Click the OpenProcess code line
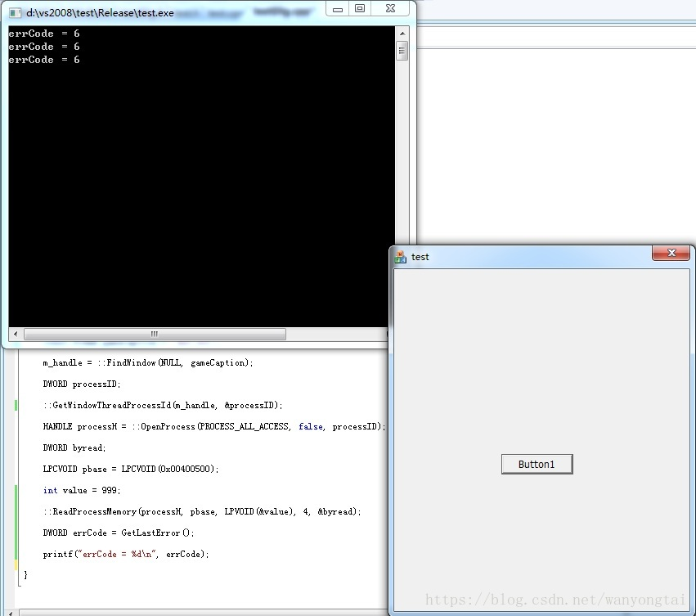Screen dimensions: 696x616 pos(214,427)
